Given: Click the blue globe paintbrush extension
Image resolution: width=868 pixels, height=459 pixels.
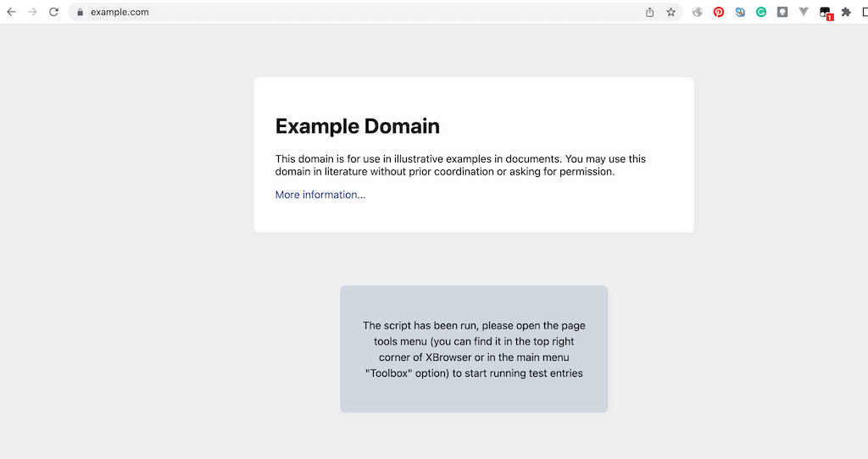Looking at the screenshot, I should tap(740, 12).
